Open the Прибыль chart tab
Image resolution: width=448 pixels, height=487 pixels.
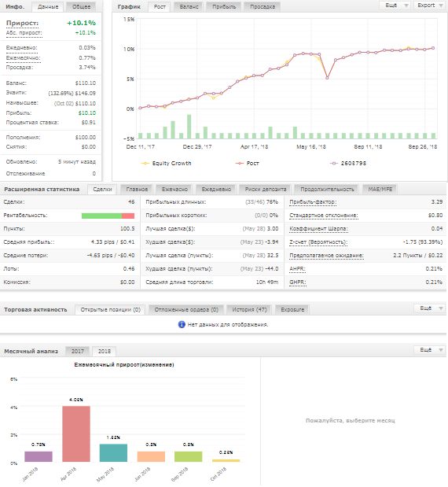224,7
